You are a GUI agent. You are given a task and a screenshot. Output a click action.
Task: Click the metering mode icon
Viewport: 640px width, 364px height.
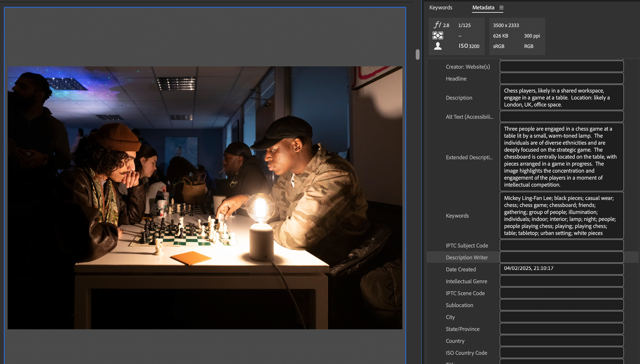click(x=438, y=35)
